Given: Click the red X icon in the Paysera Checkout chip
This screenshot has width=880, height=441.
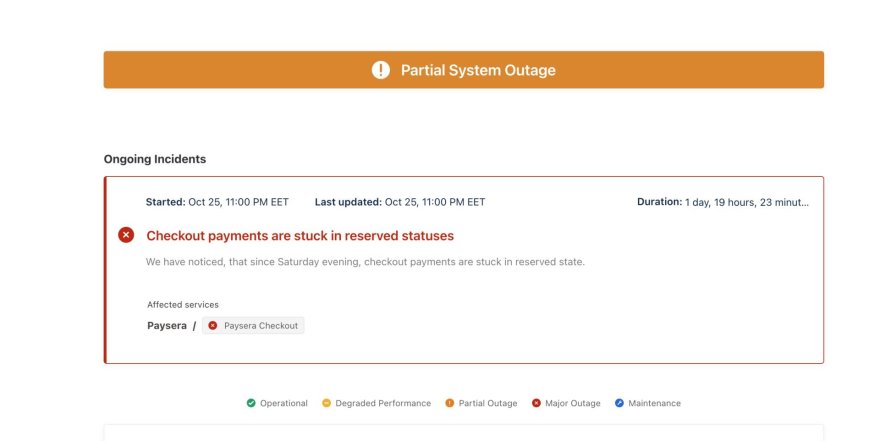Looking at the screenshot, I should tap(213, 325).
